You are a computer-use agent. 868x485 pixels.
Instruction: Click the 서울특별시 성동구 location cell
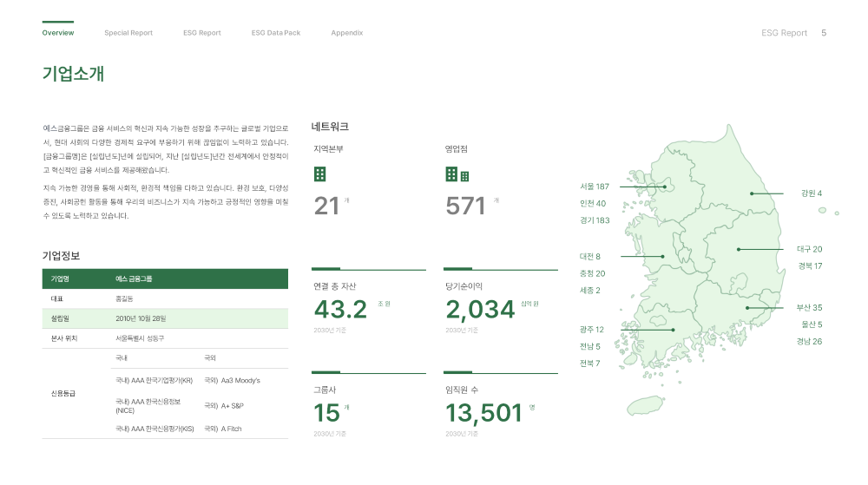click(x=140, y=338)
